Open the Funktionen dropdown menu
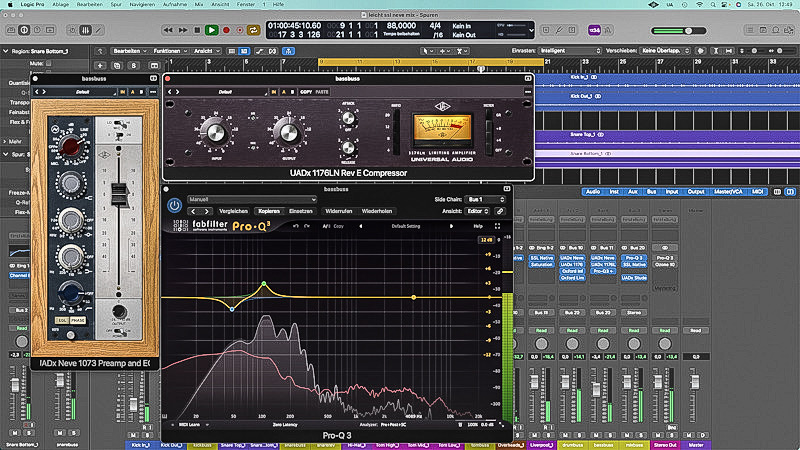800x450 pixels. [x=170, y=51]
